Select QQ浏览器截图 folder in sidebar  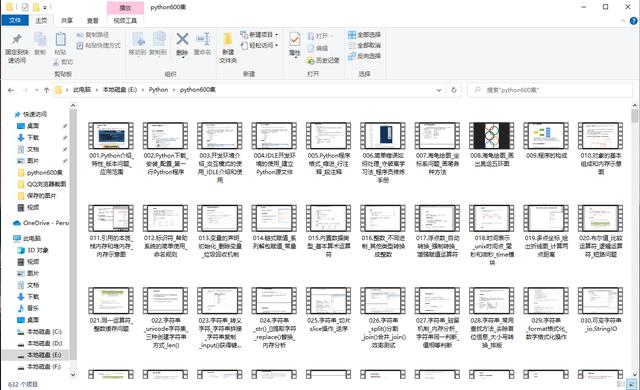(x=42, y=184)
